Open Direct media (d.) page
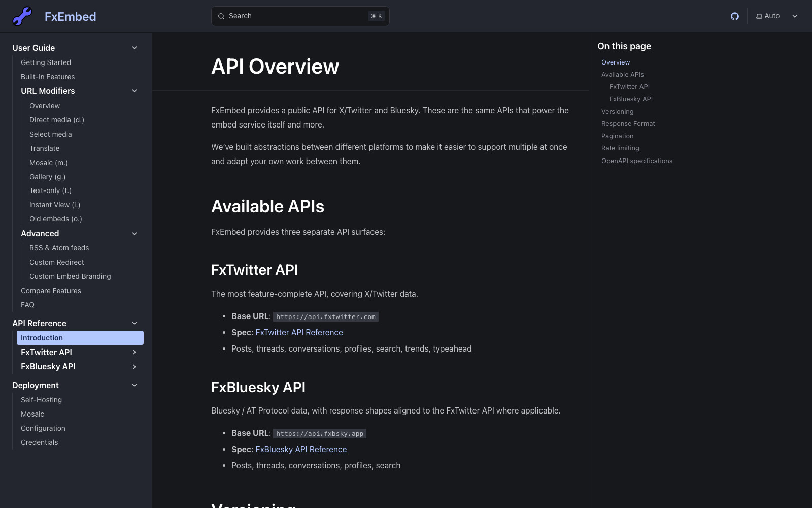The image size is (812, 508). [57, 120]
